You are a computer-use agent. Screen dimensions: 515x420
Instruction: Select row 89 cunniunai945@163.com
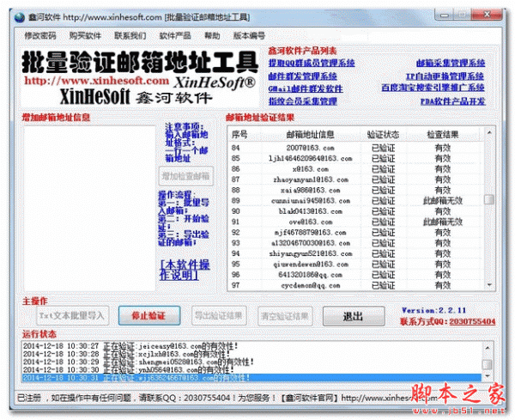[356, 200]
